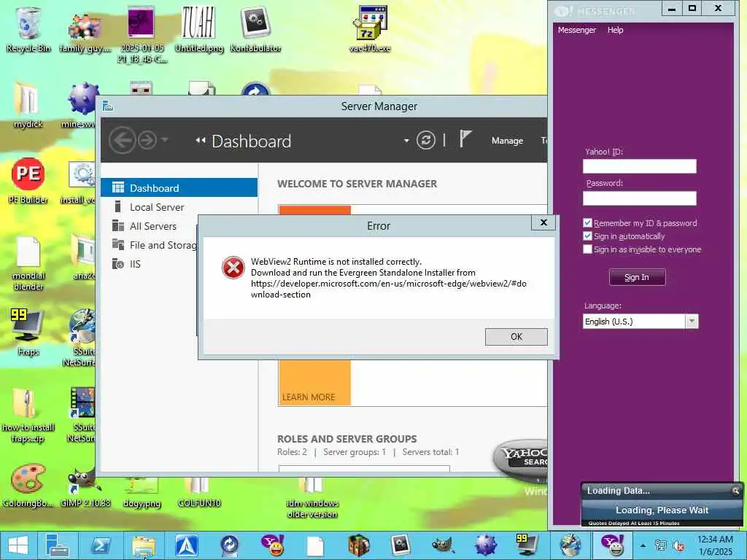Click Server Manager back arrow button

(122, 141)
